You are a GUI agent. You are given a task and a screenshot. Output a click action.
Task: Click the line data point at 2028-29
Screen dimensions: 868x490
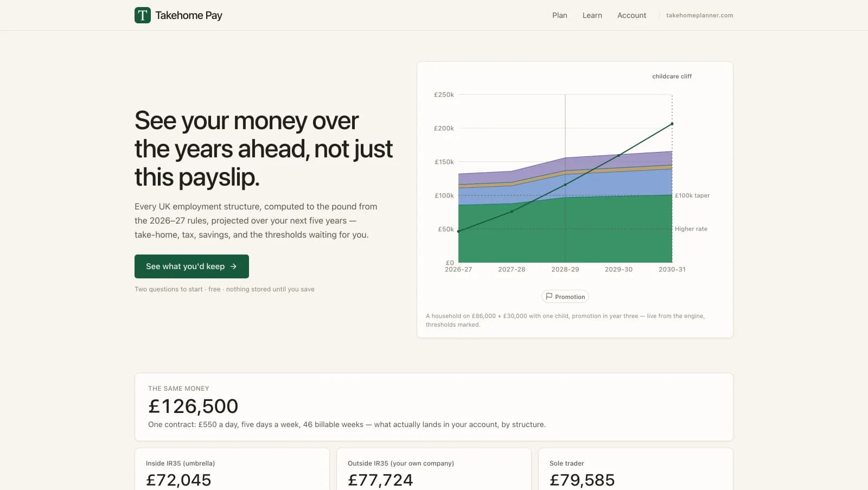[x=565, y=184]
